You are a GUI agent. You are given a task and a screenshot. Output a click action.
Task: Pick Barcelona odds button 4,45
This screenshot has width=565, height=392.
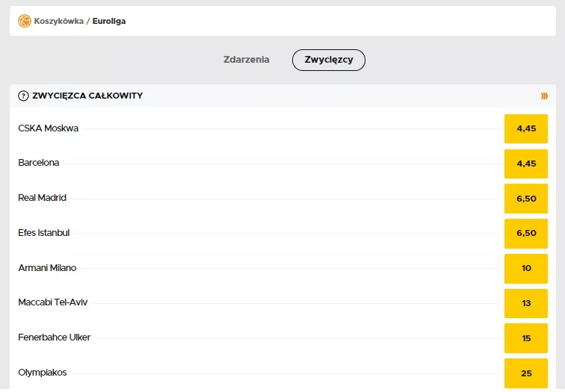point(526,164)
